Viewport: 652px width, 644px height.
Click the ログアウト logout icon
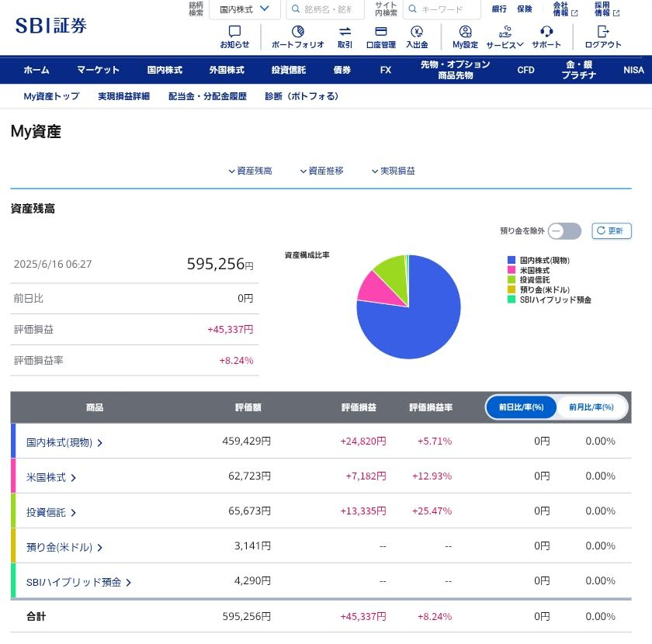tap(603, 32)
